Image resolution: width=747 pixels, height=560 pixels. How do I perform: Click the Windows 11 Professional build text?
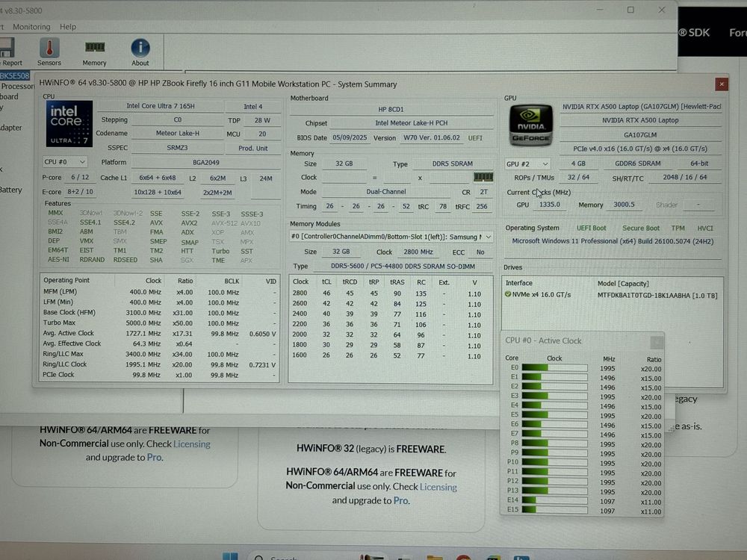coord(613,241)
